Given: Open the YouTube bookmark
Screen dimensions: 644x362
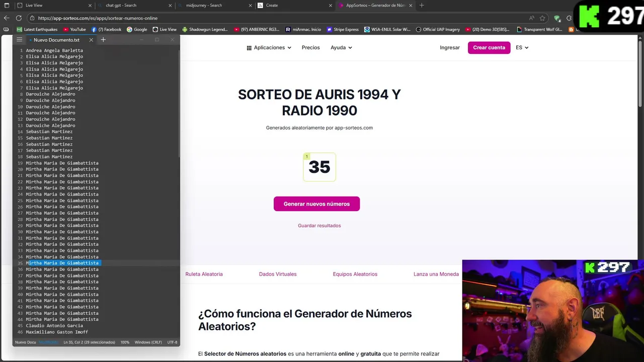Looking at the screenshot, I should [74, 30].
